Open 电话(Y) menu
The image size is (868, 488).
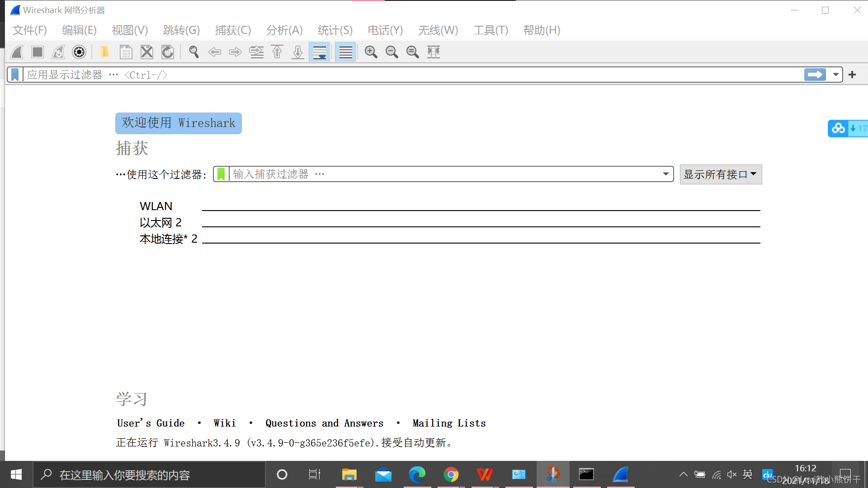coord(385,30)
